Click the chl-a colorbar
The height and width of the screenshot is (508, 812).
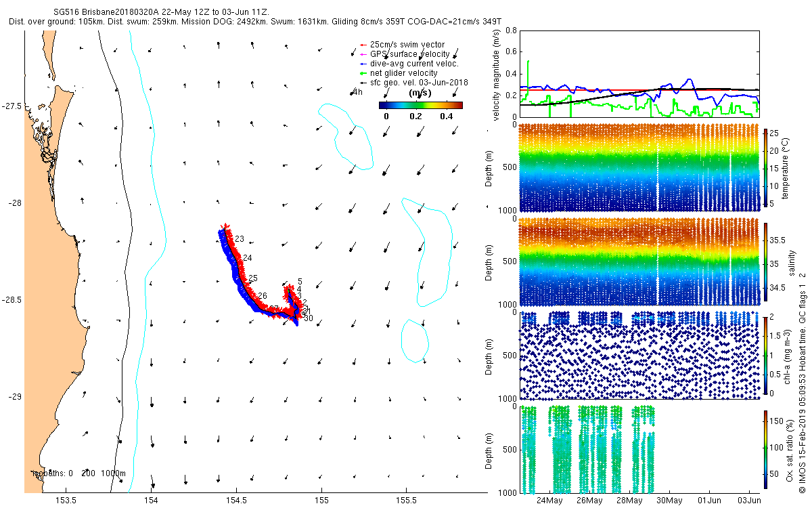click(x=765, y=354)
